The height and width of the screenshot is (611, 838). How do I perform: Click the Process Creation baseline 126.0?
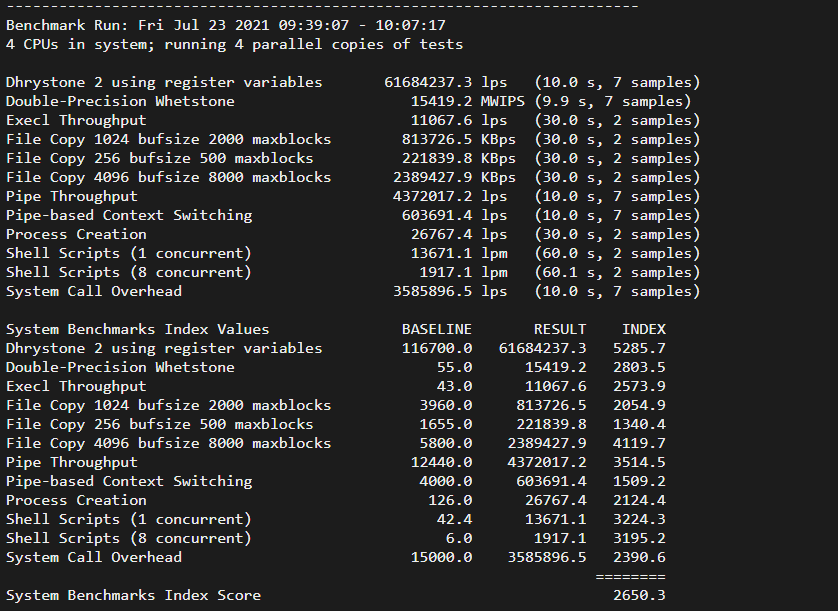point(450,500)
